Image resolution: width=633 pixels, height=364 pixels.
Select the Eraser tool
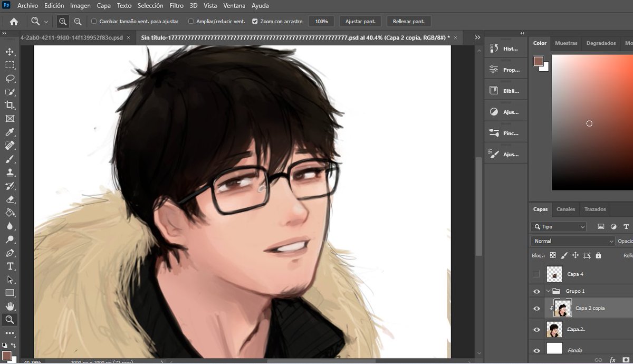tap(9, 199)
